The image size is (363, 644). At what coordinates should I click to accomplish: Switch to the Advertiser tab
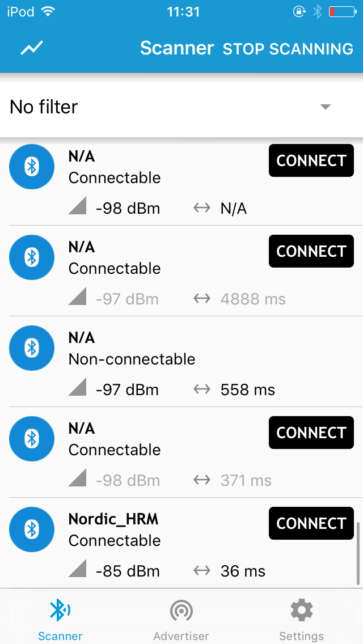coord(181,617)
